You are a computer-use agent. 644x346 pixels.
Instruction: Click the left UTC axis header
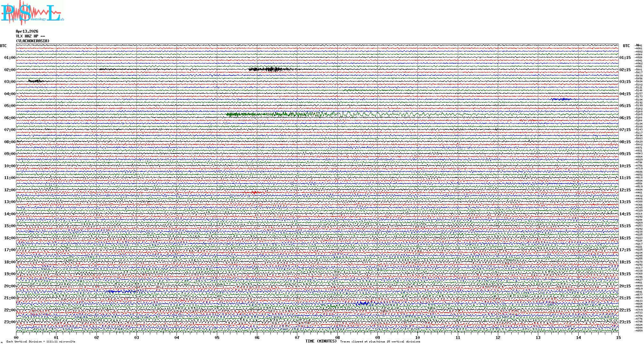pyautogui.click(x=3, y=46)
